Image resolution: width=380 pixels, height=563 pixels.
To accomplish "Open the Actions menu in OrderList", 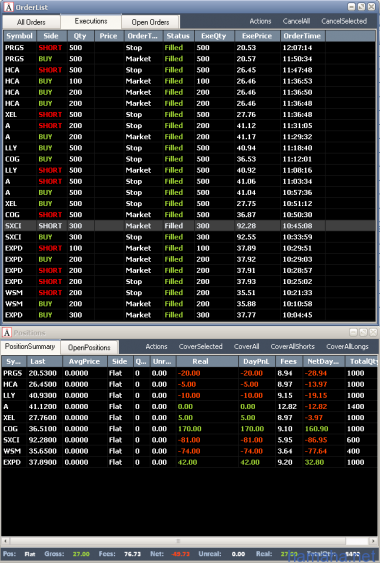I will [260, 21].
